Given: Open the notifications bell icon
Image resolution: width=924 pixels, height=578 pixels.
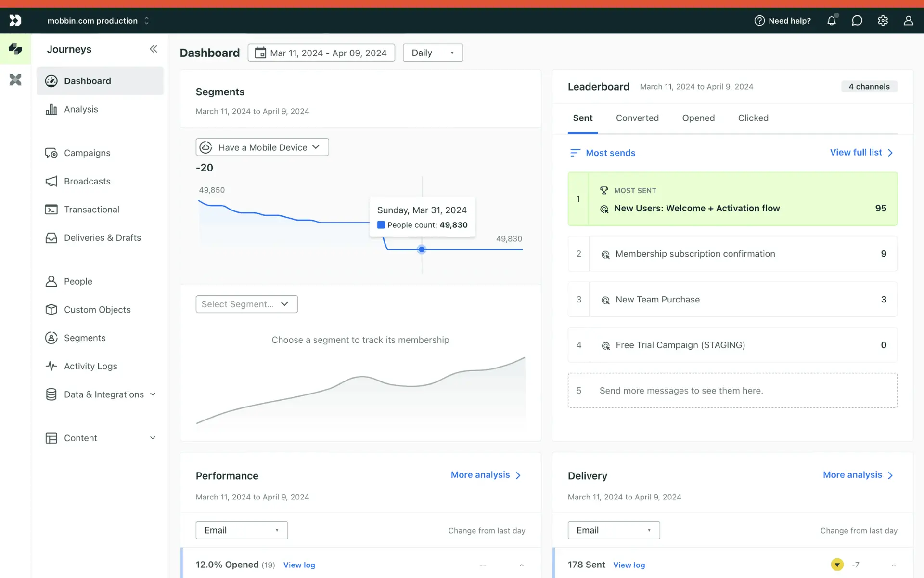Looking at the screenshot, I should [x=832, y=21].
